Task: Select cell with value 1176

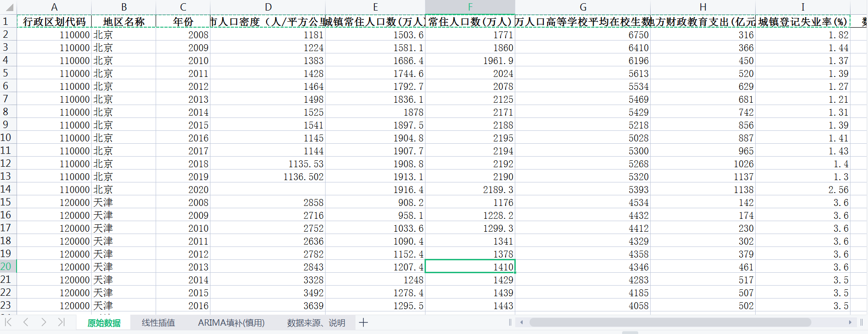Action: 470,202
